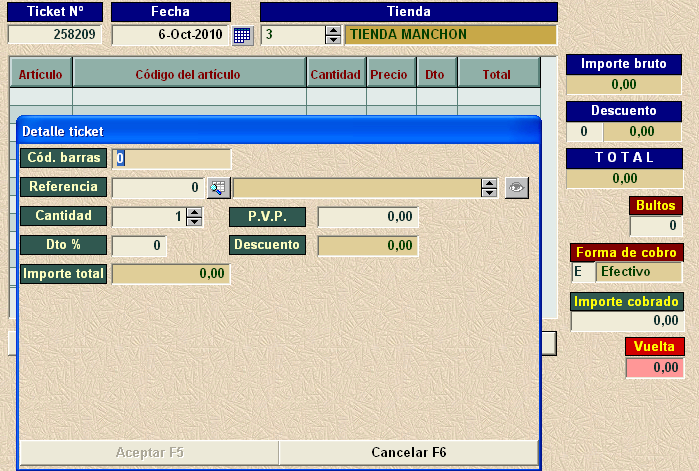Click the Forma de cobro code field E
The height and width of the screenshot is (471, 699).
point(583,272)
